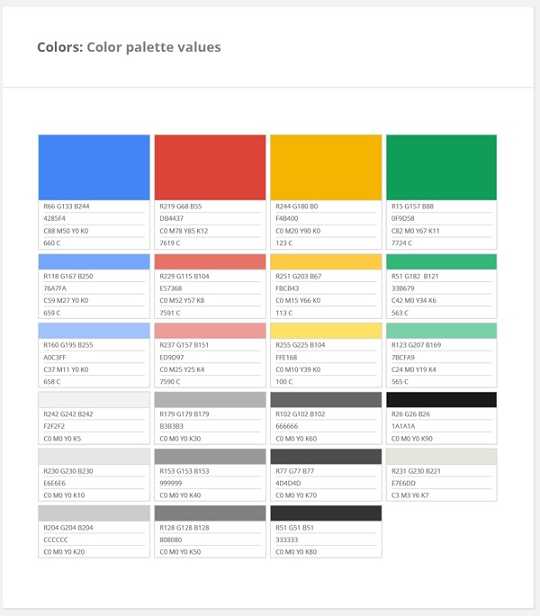Click the black 1A1A1A swatch

click(441, 400)
